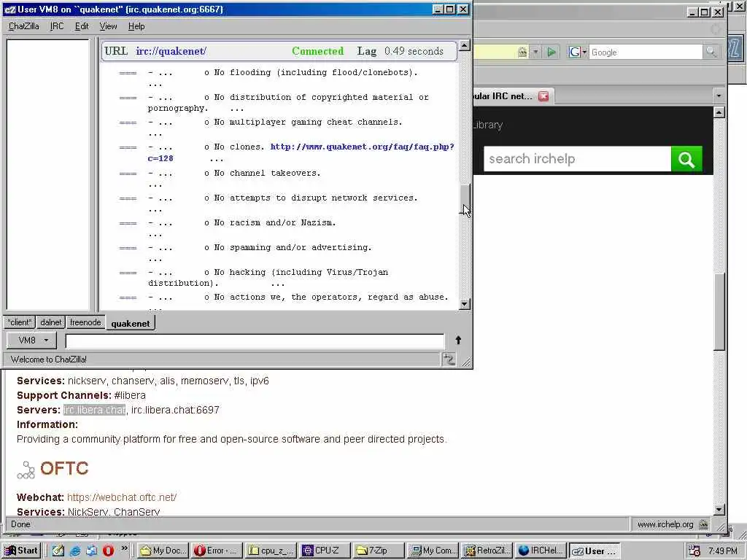Viewport: 747px width, 560px height.
Task: Click the highlighted irc.libera.chat server text
Action: click(94, 410)
